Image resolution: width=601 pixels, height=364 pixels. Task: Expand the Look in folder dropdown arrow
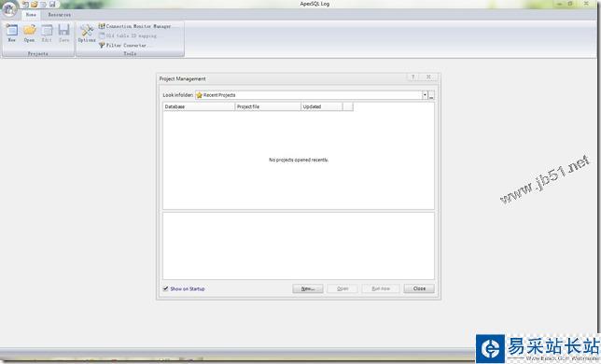point(425,95)
